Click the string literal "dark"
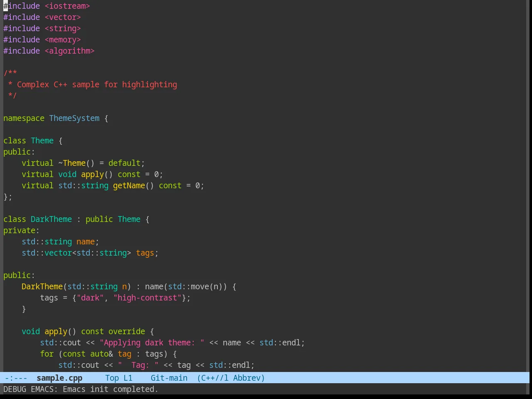The height and width of the screenshot is (399, 532). pos(90,298)
